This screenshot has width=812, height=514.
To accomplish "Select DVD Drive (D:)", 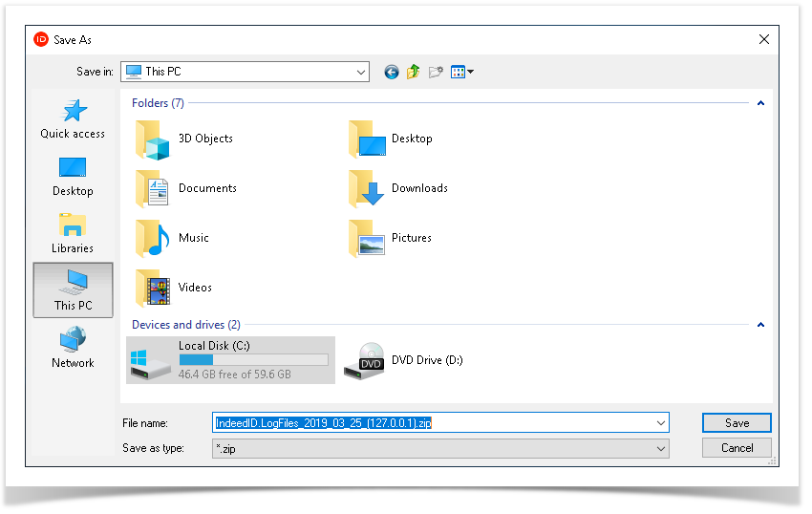I will click(x=426, y=360).
